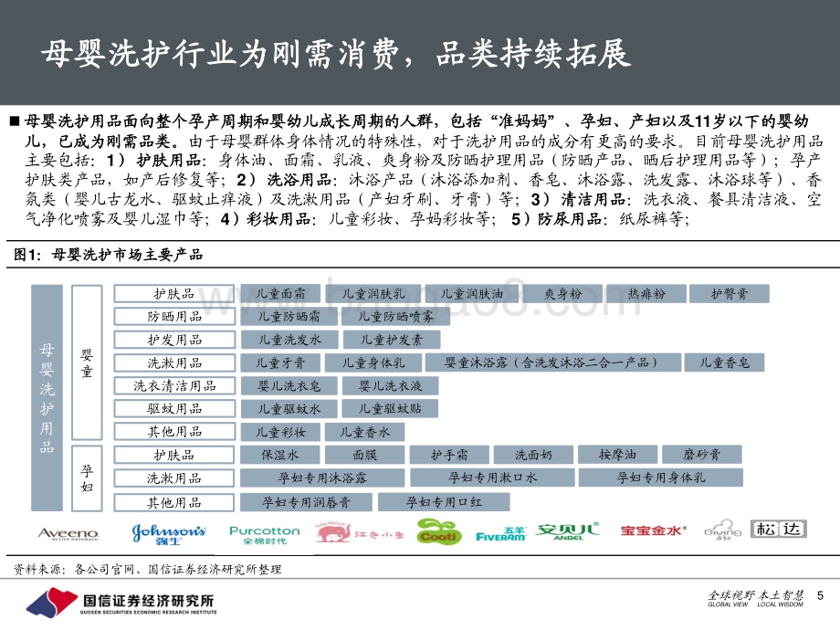Screen dimensions: 840x630
Task: Click the 孕妇专用漱口水 product box
Action: point(492,478)
